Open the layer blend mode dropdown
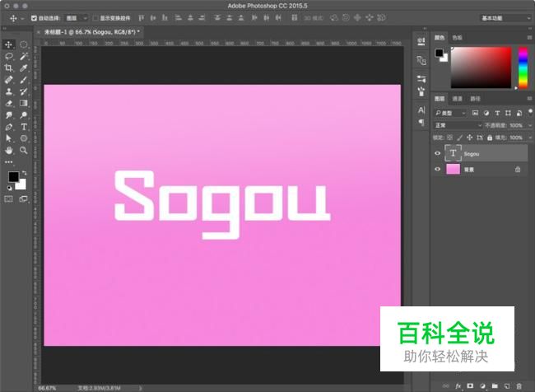This screenshot has height=392, width=535. click(458, 125)
